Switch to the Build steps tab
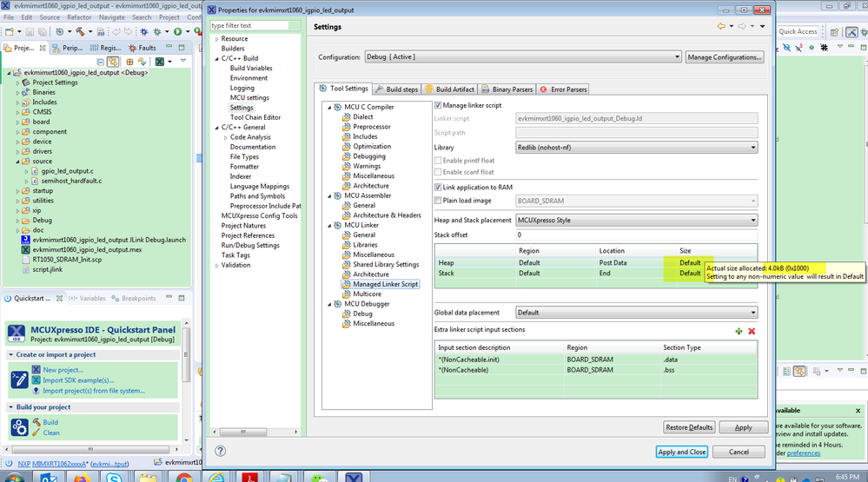This screenshot has width=868, height=482. point(396,89)
